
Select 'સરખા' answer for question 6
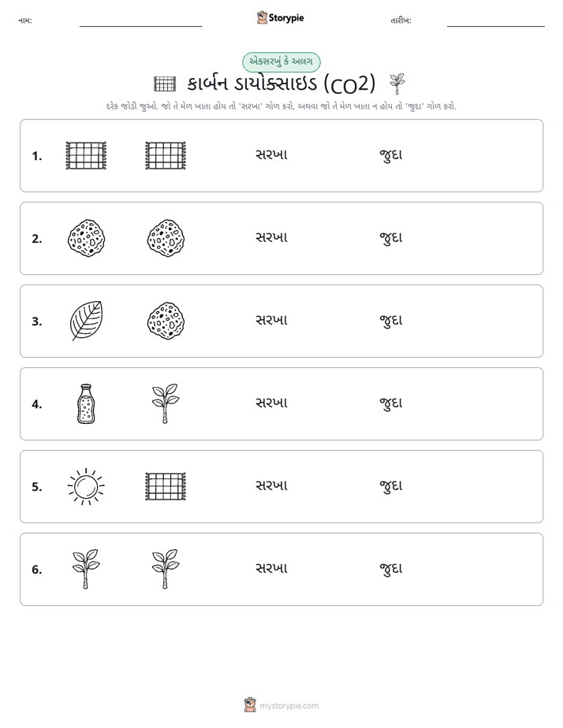tap(272, 568)
